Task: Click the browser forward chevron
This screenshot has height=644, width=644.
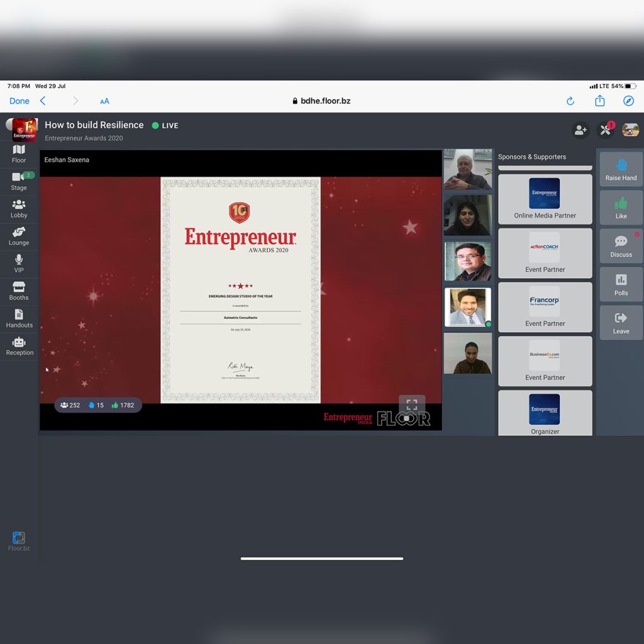Action: click(75, 101)
